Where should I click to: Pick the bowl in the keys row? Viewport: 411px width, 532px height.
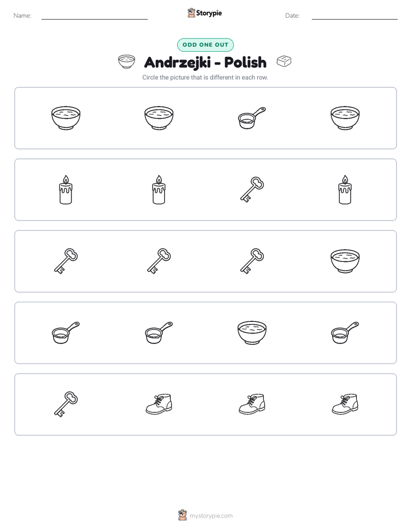click(x=345, y=261)
